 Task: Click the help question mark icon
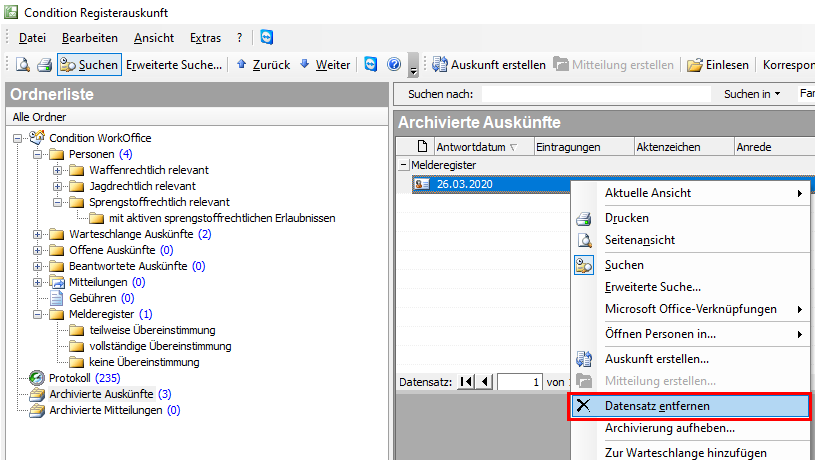394,65
